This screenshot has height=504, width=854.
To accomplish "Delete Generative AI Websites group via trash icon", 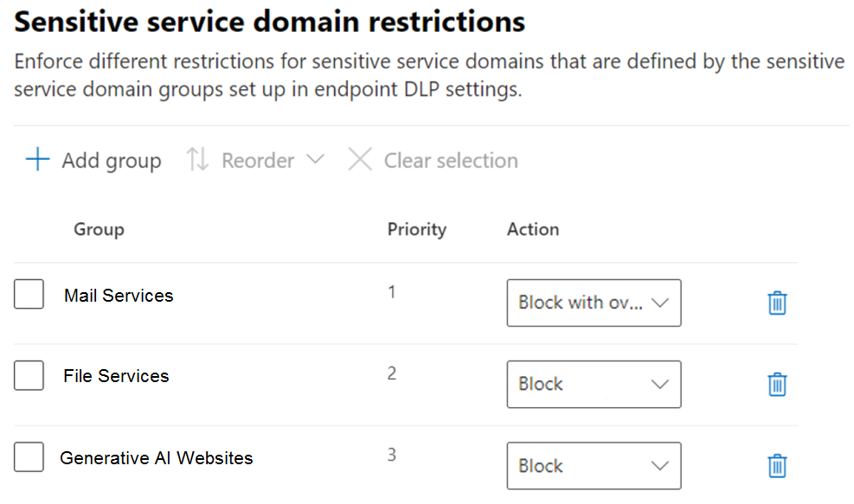I will [777, 465].
